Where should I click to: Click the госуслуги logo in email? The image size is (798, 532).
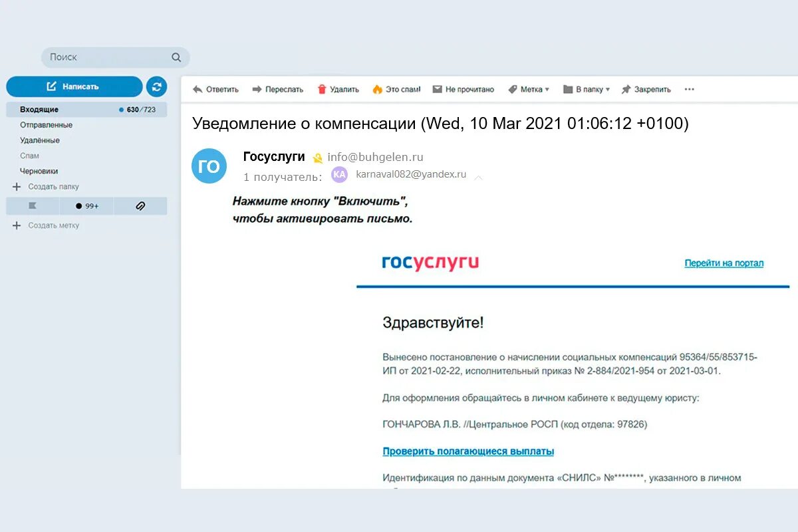pyautogui.click(x=430, y=263)
